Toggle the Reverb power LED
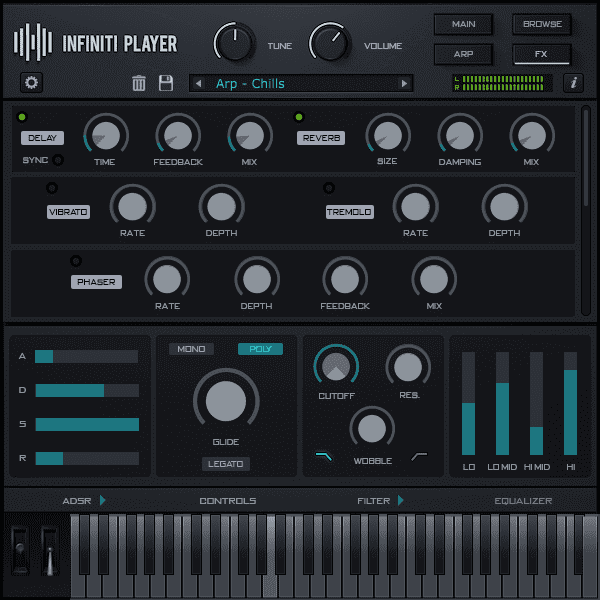Image resolution: width=600 pixels, height=600 pixels. [x=299, y=117]
